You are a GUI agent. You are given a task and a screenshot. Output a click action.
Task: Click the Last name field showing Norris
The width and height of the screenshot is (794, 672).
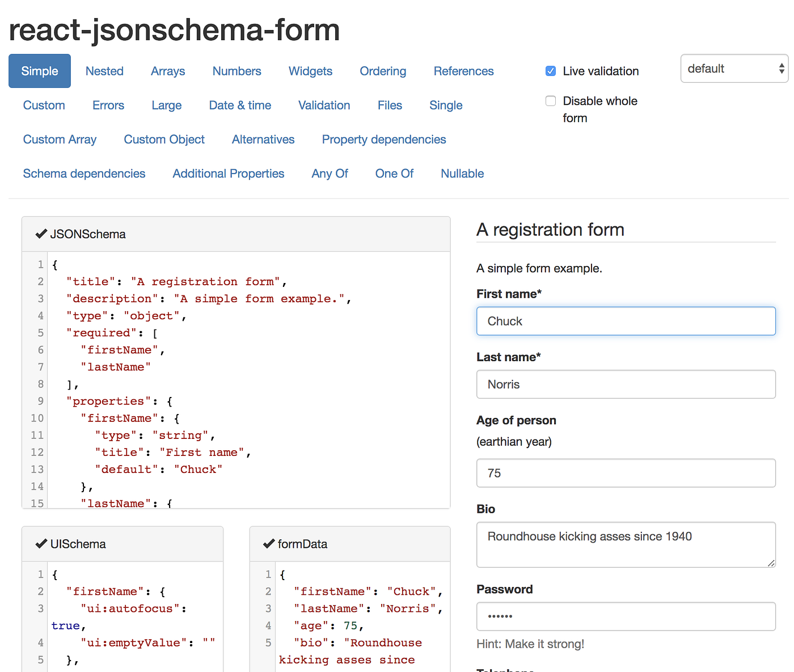click(x=626, y=384)
